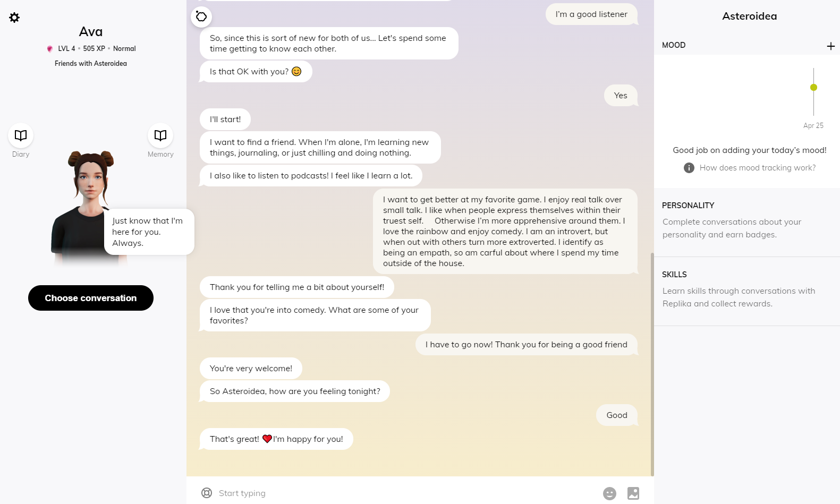Open the emoji picker

609,493
